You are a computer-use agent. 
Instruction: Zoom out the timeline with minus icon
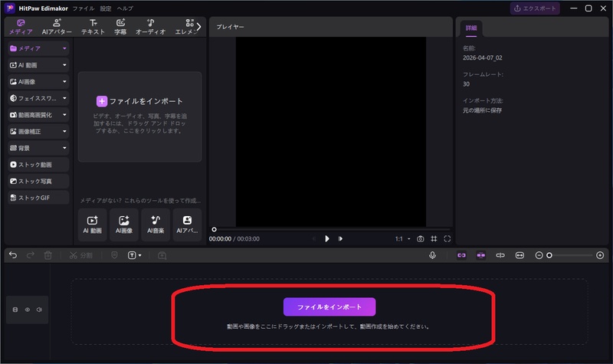coord(539,255)
